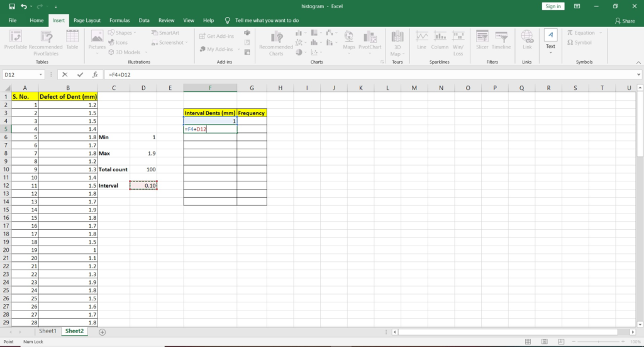Open 3D Map tours
644x347 pixels.
tap(397, 43)
